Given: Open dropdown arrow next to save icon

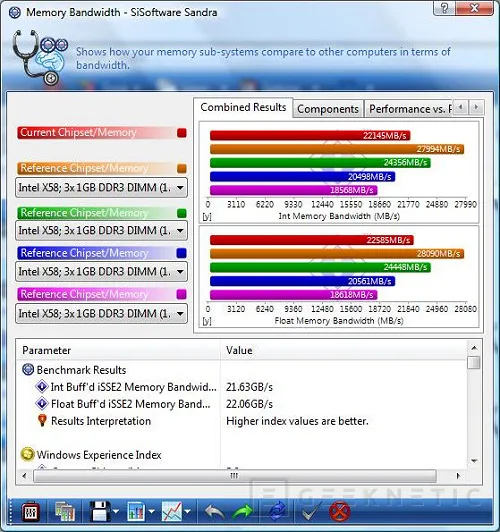Looking at the screenshot, I should coord(116,511).
